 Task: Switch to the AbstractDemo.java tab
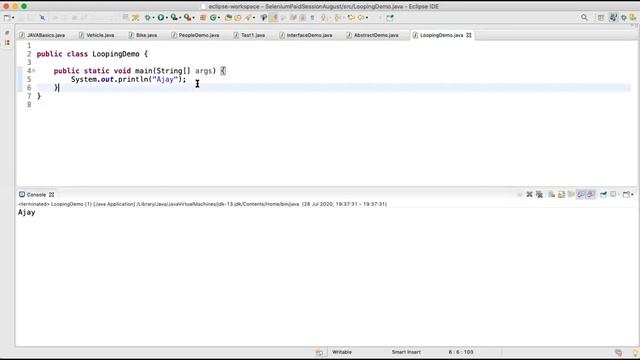tap(372, 35)
